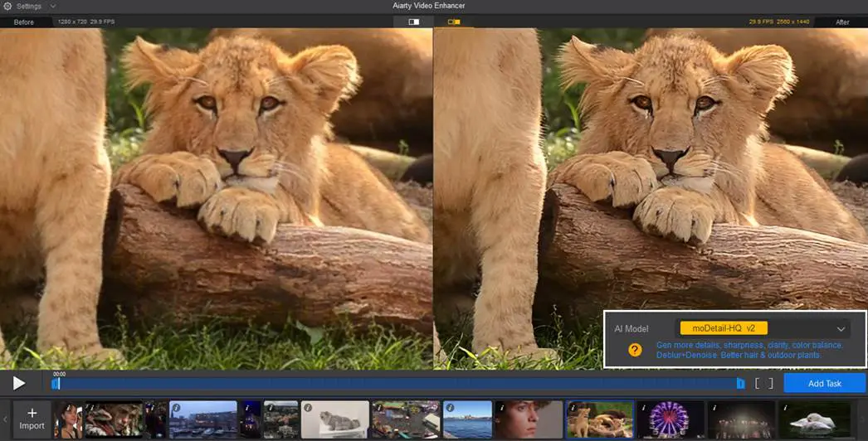Click info icon on white swan thumbnail
The width and height of the screenshot is (868, 441).
pyautogui.click(x=785, y=407)
